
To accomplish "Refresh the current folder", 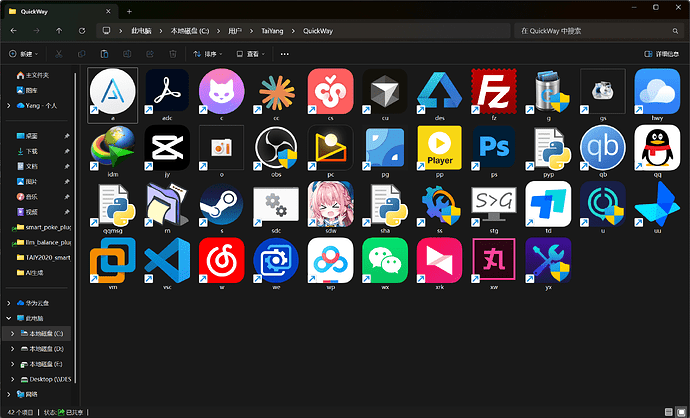I will pos(82,31).
